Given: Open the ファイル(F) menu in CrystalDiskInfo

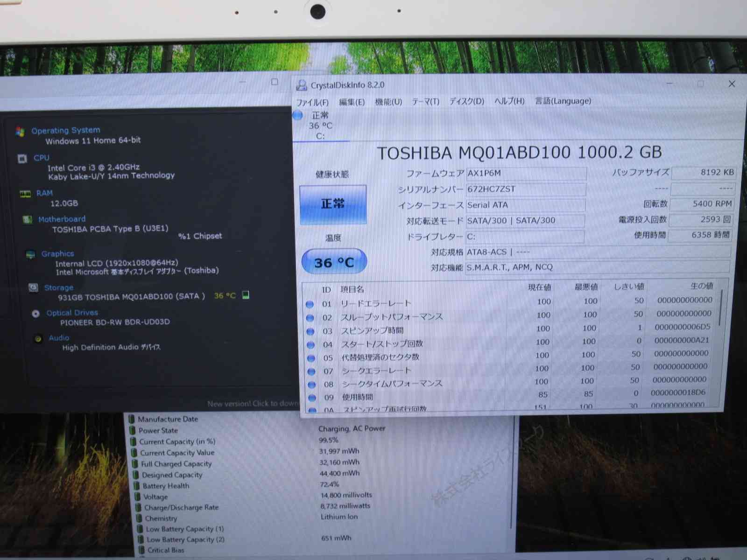Looking at the screenshot, I should pyautogui.click(x=312, y=102).
